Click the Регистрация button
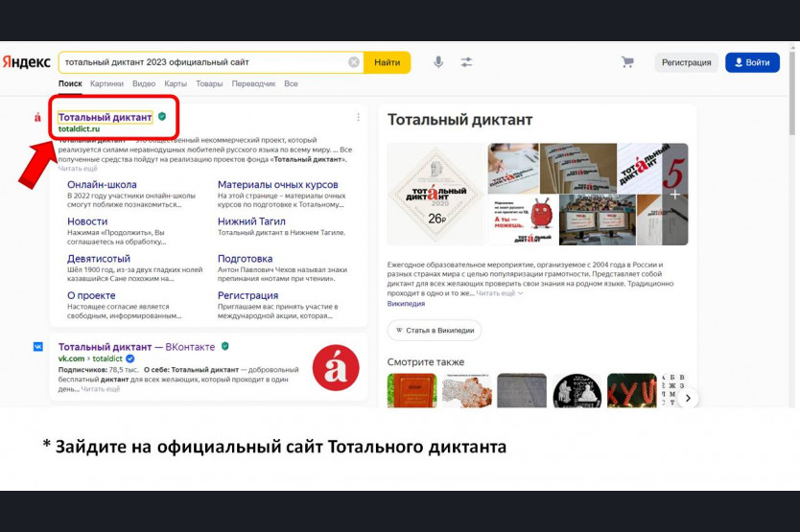 tap(686, 62)
